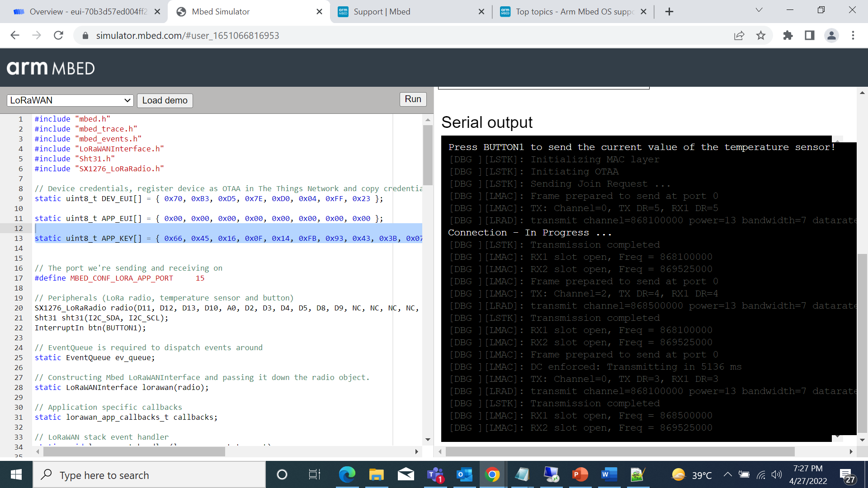Show hidden system tray icons chevron
The width and height of the screenshot is (868, 488).
pos(727,474)
